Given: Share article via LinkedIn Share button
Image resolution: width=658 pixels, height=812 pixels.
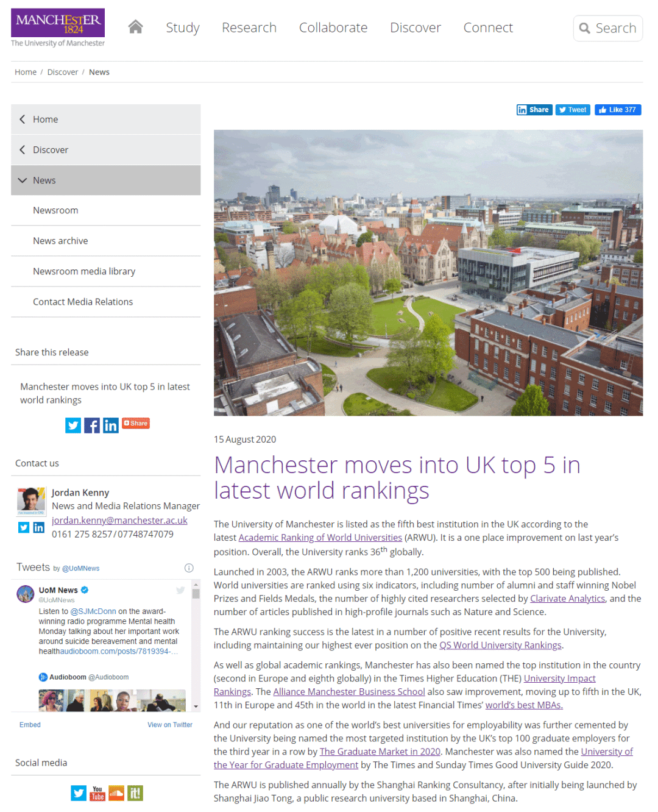Looking at the screenshot, I should pos(534,110).
